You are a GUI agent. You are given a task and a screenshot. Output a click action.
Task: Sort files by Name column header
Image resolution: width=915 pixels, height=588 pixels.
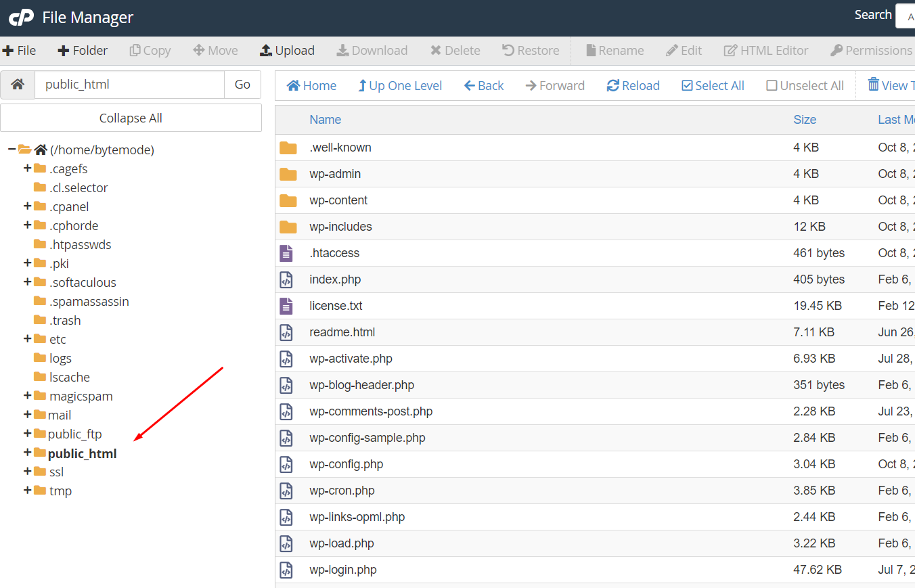click(325, 120)
